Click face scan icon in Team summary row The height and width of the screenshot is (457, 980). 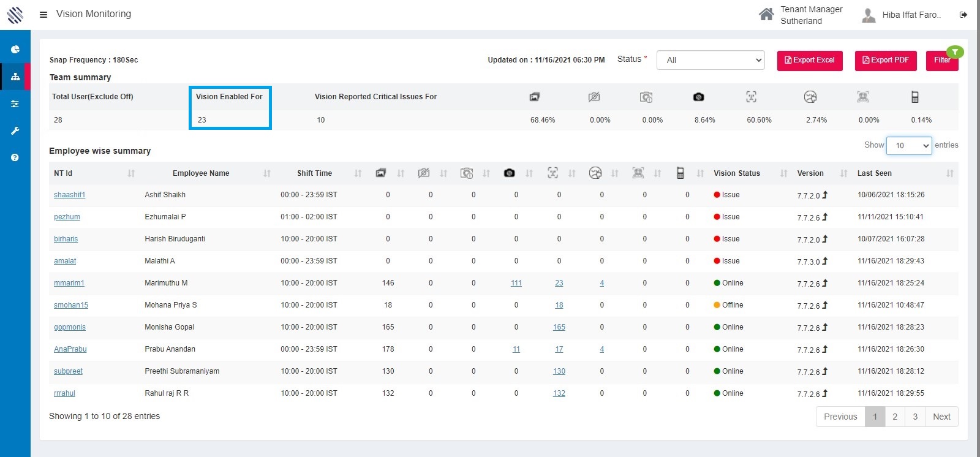coord(751,97)
